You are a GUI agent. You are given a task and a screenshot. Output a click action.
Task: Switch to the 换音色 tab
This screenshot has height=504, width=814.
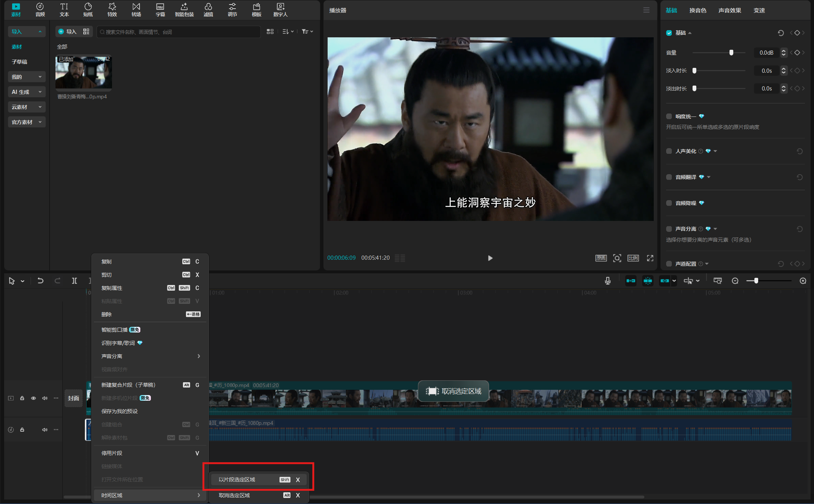click(697, 10)
